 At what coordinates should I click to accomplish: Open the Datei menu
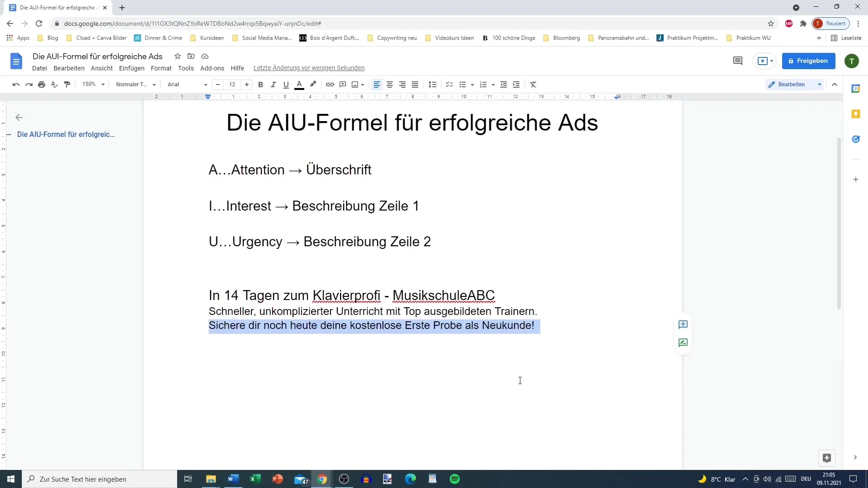click(x=39, y=67)
